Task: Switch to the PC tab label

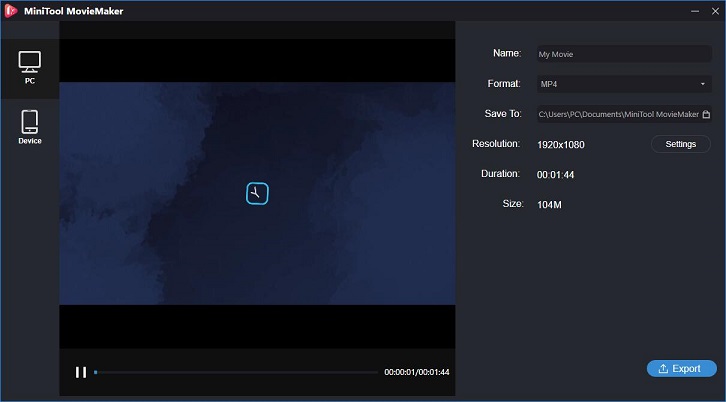Action: point(30,81)
